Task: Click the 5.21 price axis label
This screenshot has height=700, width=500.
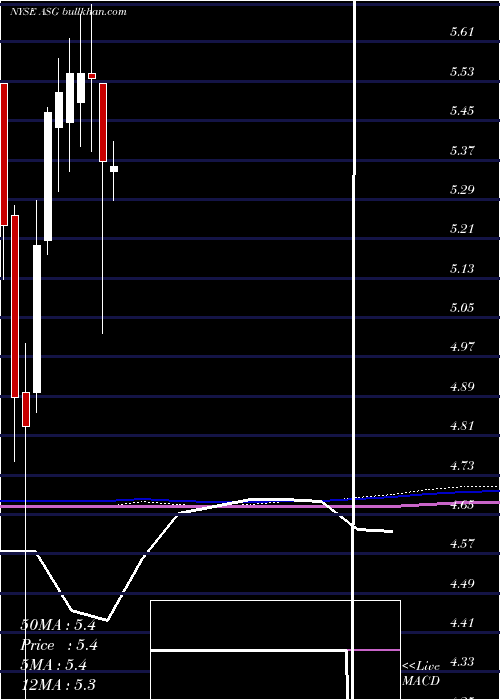Action: pos(462,229)
